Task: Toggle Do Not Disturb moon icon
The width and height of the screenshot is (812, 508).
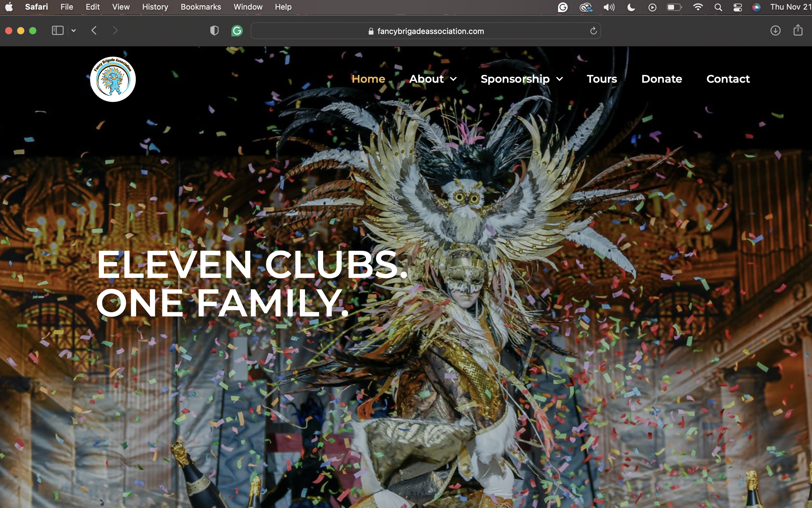Action: [631, 7]
